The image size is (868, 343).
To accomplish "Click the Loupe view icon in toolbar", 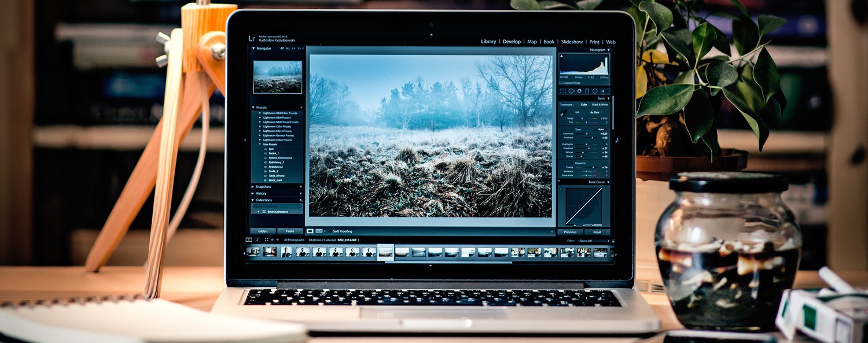I will click(310, 231).
